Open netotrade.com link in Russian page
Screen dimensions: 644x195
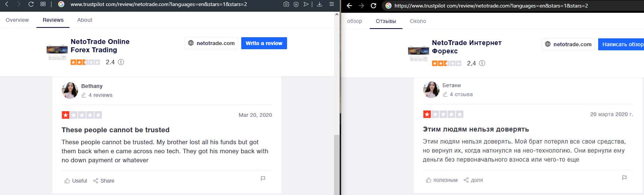pos(568,44)
